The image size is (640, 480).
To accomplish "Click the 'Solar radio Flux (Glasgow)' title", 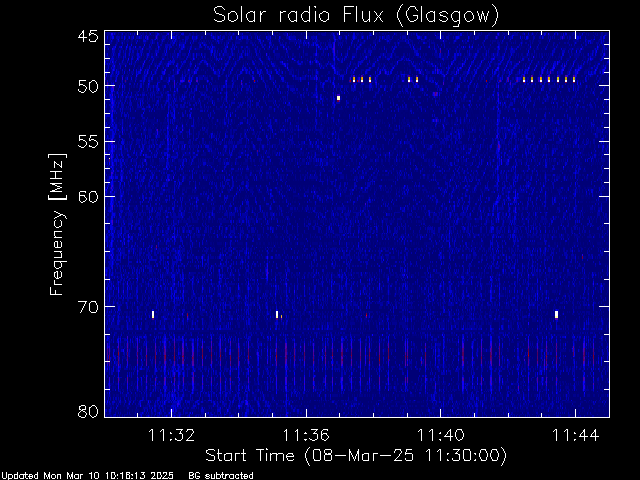I will (x=356, y=16).
